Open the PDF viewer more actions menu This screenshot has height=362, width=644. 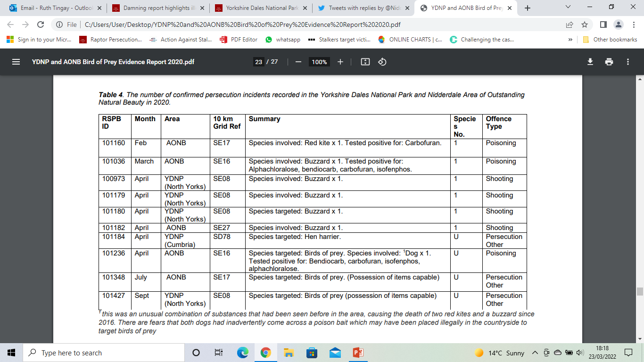coord(628,62)
